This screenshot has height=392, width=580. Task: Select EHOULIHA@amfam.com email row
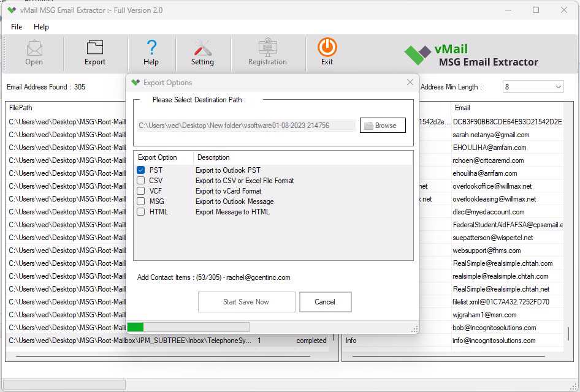(489, 148)
